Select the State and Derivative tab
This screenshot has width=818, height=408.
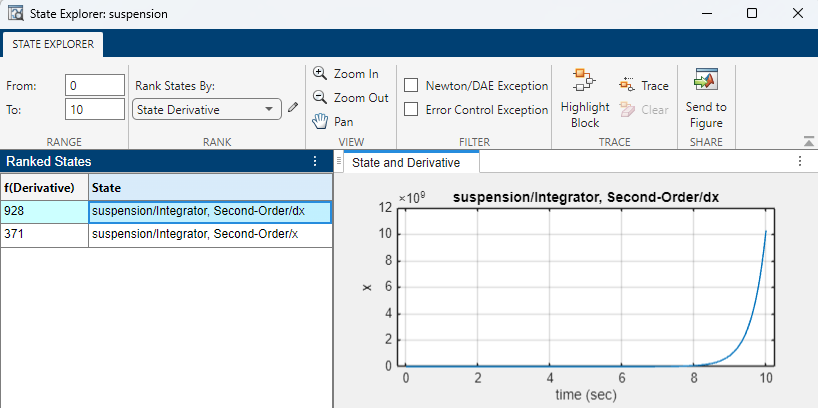coord(406,162)
